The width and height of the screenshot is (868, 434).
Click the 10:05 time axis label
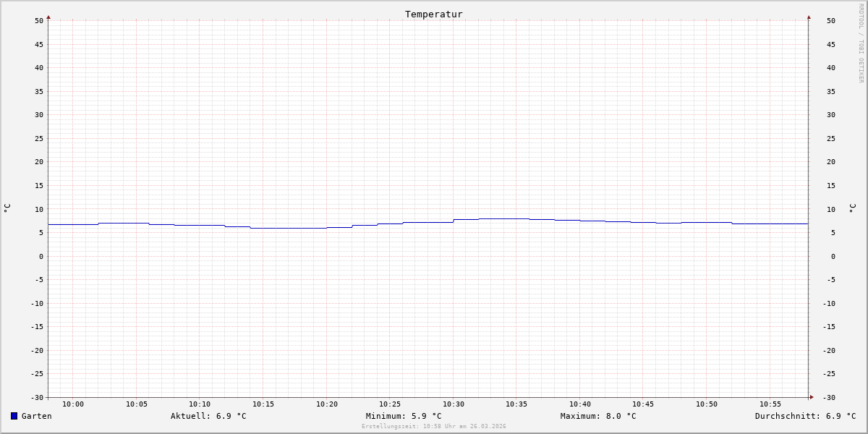coord(137,404)
